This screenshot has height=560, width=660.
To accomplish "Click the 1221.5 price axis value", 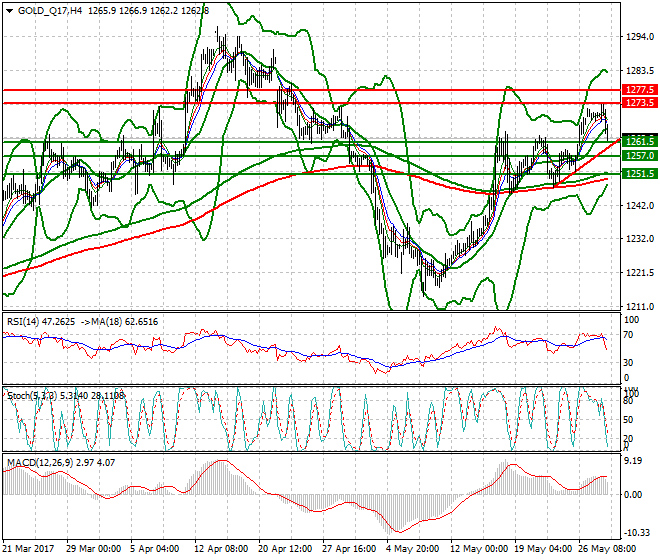I will (x=640, y=273).
